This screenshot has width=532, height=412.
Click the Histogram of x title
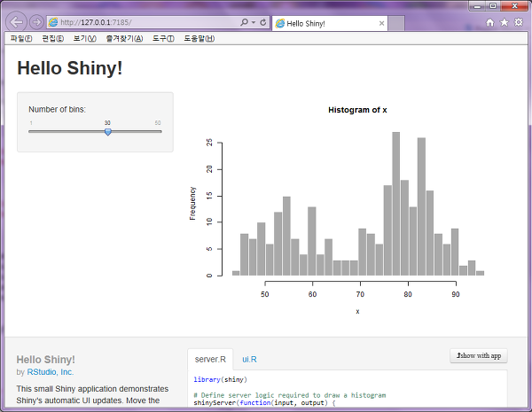coord(357,110)
